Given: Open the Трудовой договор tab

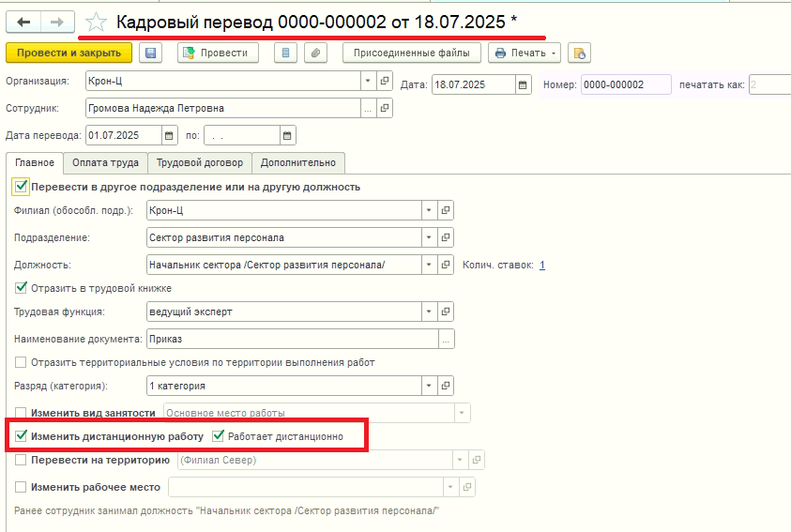Looking at the screenshot, I should point(200,163).
